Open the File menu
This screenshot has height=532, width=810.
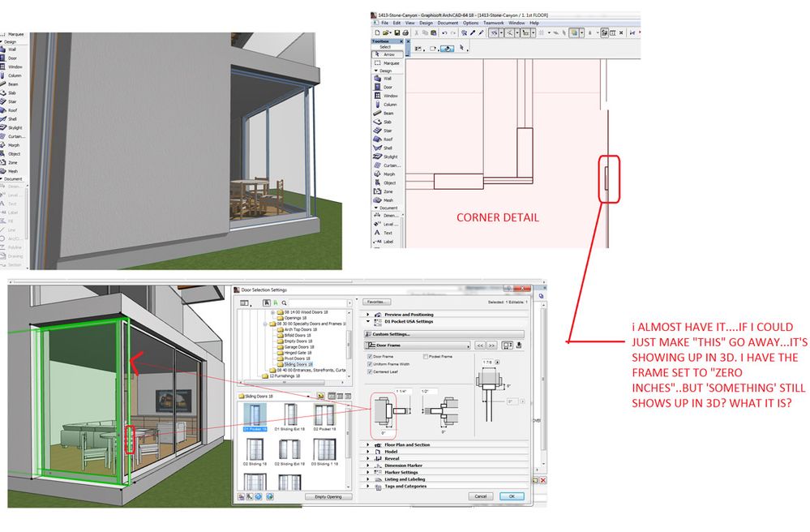click(x=385, y=23)
